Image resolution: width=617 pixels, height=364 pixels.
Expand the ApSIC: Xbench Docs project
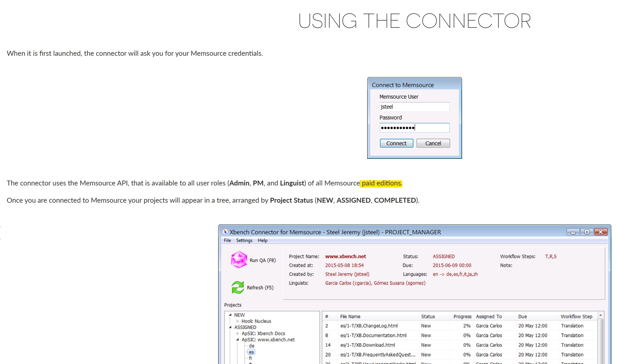[238, 333]
